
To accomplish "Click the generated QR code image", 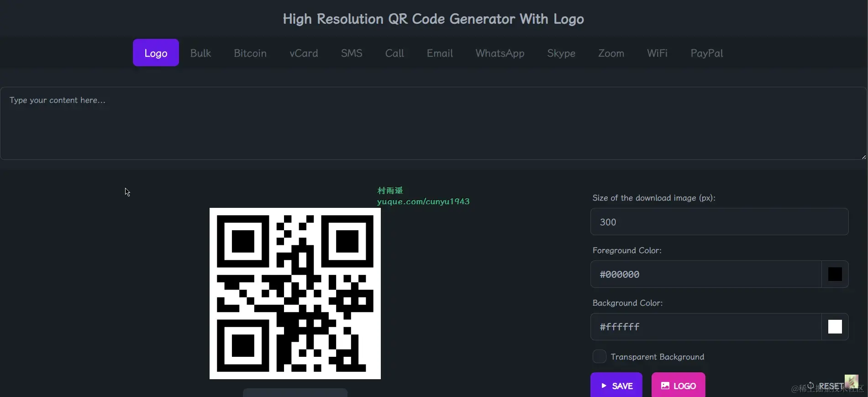I will (x=295, y=293).
